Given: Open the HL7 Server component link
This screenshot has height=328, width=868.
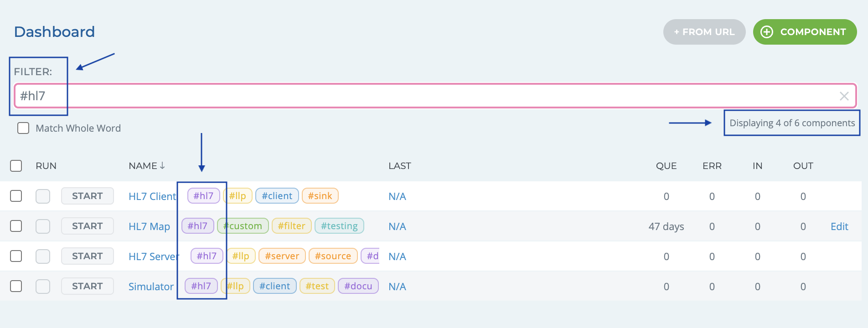Looking at the screenshot, I should pos(153,256).
